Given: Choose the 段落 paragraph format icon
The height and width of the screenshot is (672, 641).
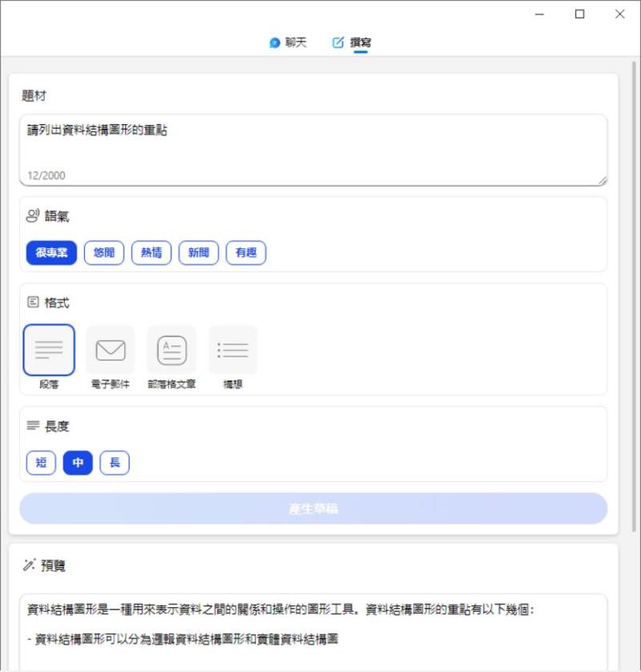Looking at the screenshot, I should [x=49, y=350].
